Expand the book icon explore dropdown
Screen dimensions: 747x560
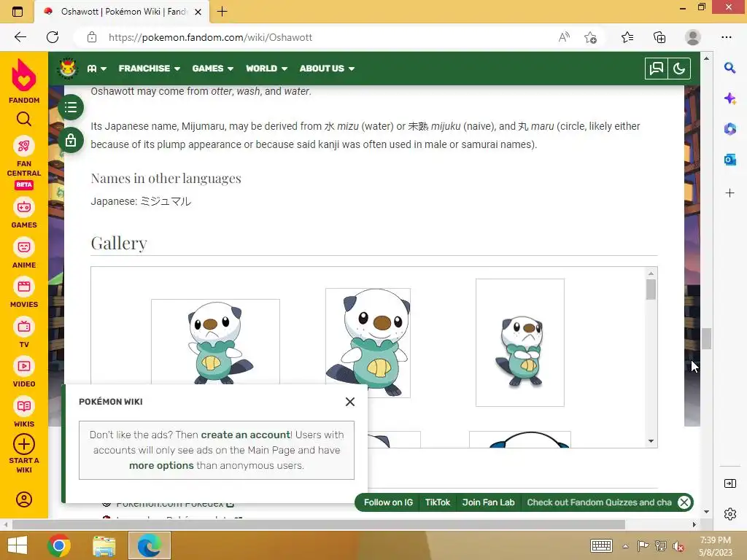[97, 69]
